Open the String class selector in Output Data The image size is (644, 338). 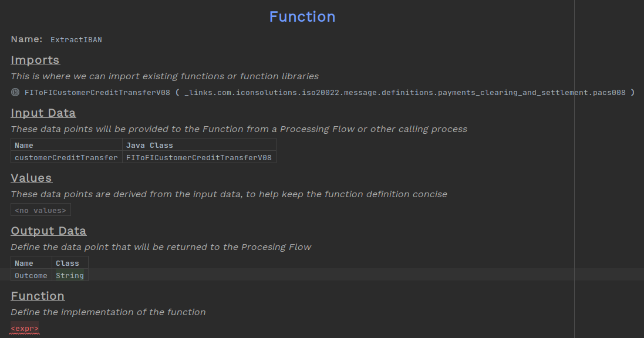tap(69, 275)
